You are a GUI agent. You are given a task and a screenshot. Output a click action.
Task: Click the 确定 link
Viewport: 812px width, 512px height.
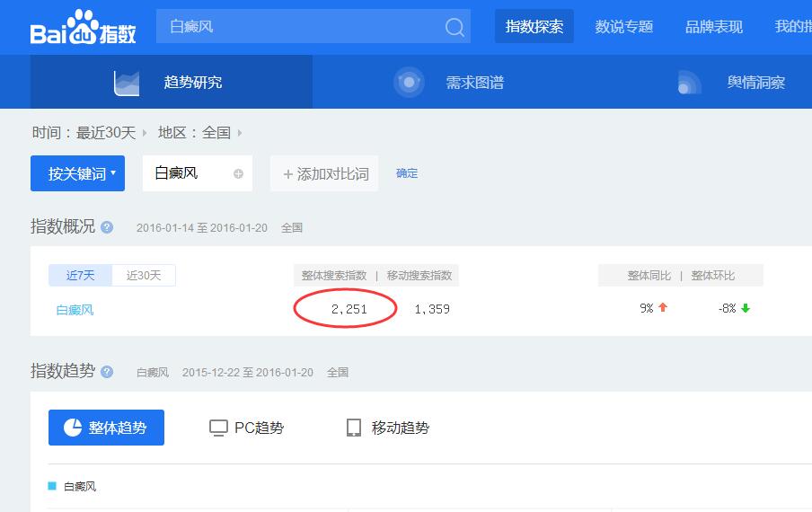coord(407,173)
